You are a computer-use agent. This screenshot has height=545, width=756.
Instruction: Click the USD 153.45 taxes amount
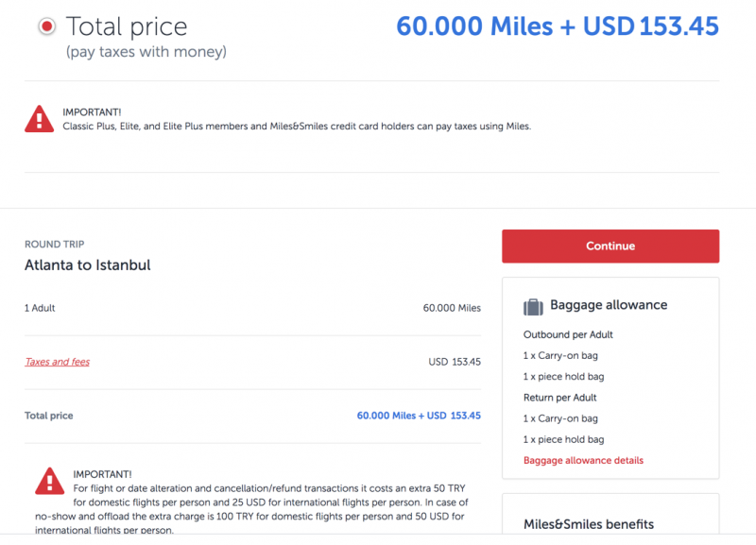click(455, 362)
